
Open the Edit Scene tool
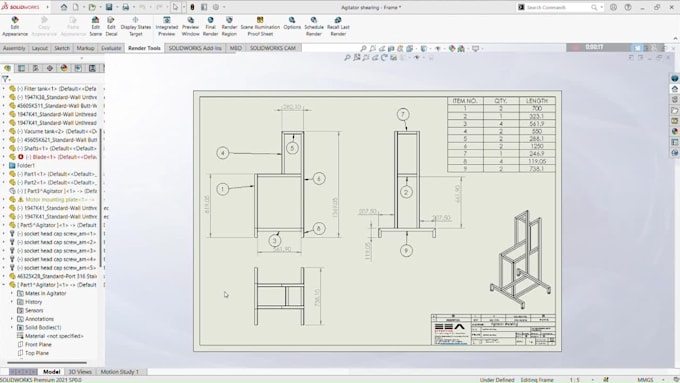[x=95, y=26]
